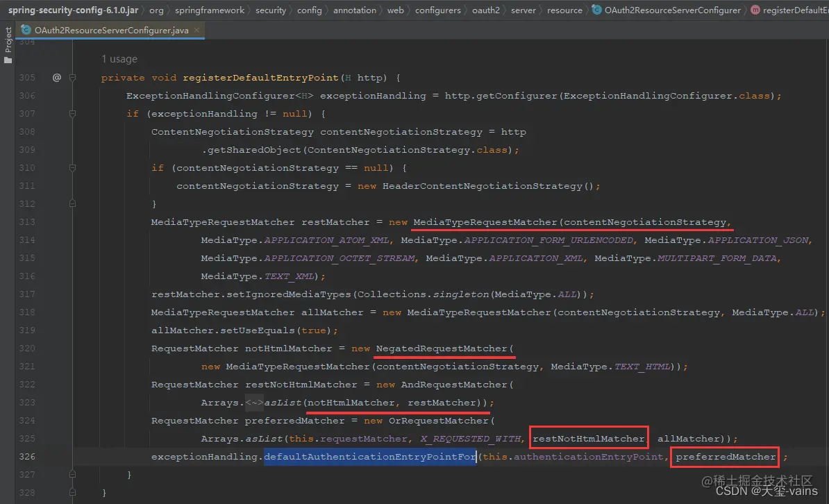
Task: Click TEXT_HTML constant on line 321
Action: point(642,367)
